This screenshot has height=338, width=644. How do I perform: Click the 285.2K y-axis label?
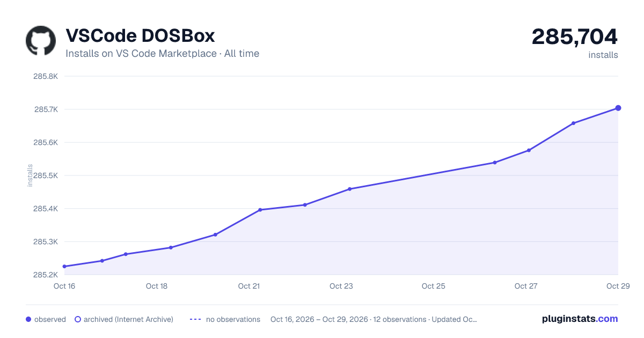(46, 275)
